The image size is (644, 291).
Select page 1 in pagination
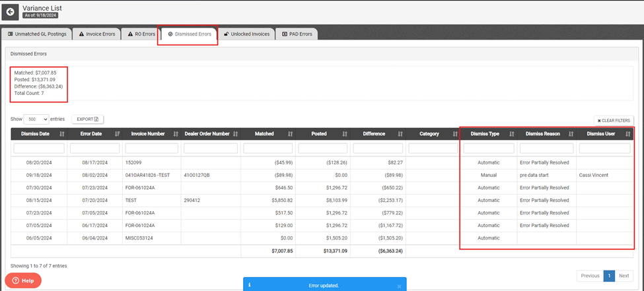tap(609, 276)
